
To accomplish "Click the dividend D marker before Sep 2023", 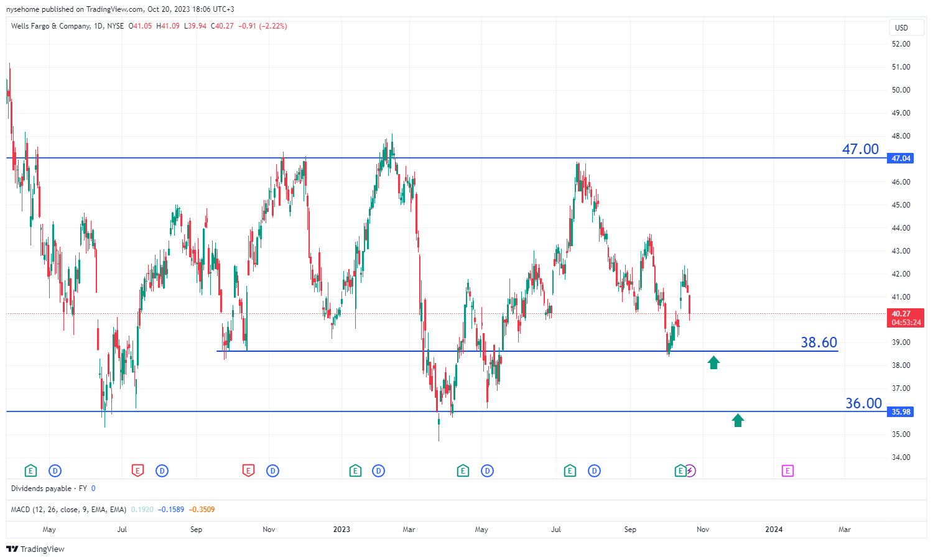I will (x=594, y=471).
